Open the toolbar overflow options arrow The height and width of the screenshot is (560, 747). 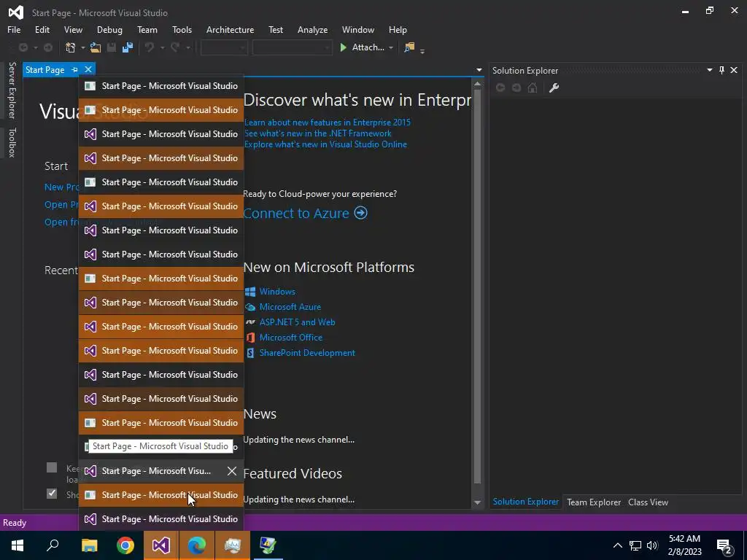point(422,50)
